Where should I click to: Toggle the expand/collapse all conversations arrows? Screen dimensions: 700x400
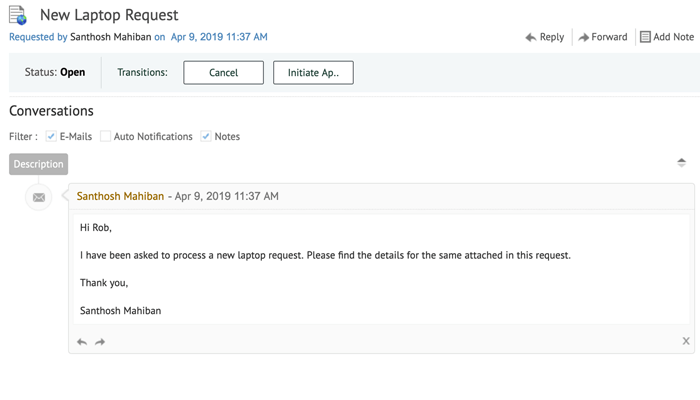(681, 162)
